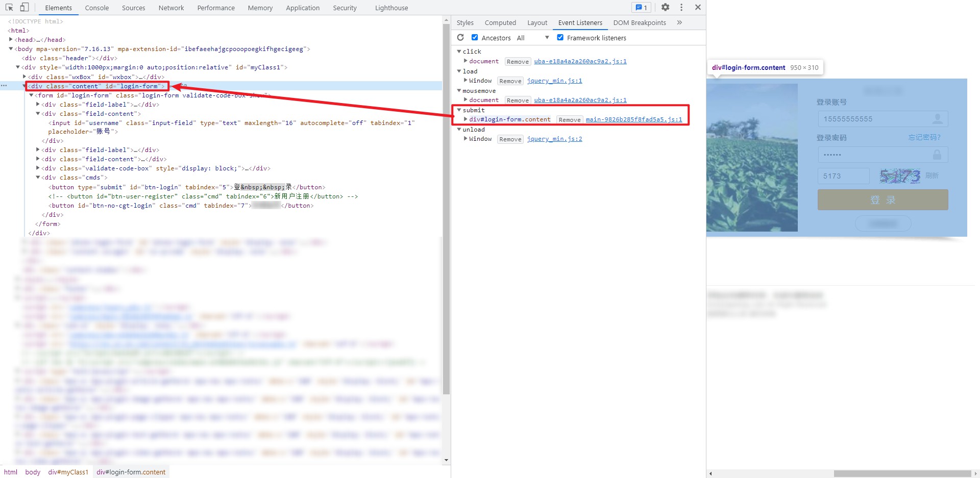Open main-9826b285f8fad5a5.js:1 source link
The width and height of the screenshot is (980, 478).
tap(633, 119)
